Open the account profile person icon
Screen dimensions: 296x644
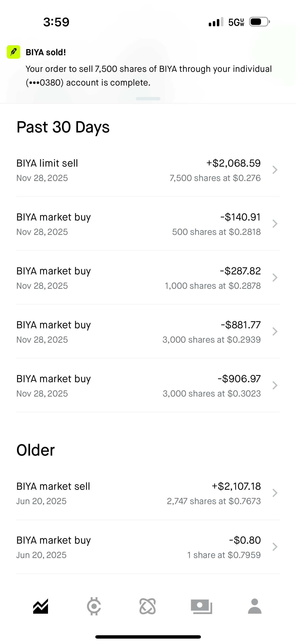point(255,606)
